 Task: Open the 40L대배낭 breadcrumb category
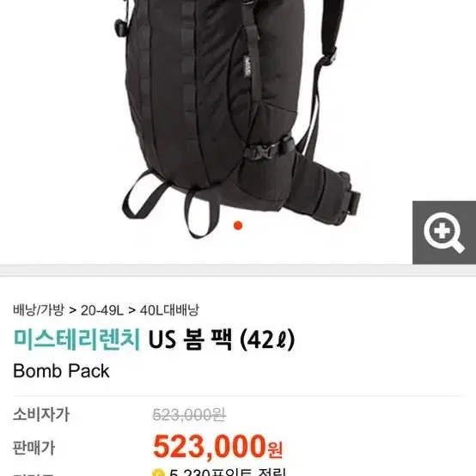pyautogui.click(x=169, y=310)
